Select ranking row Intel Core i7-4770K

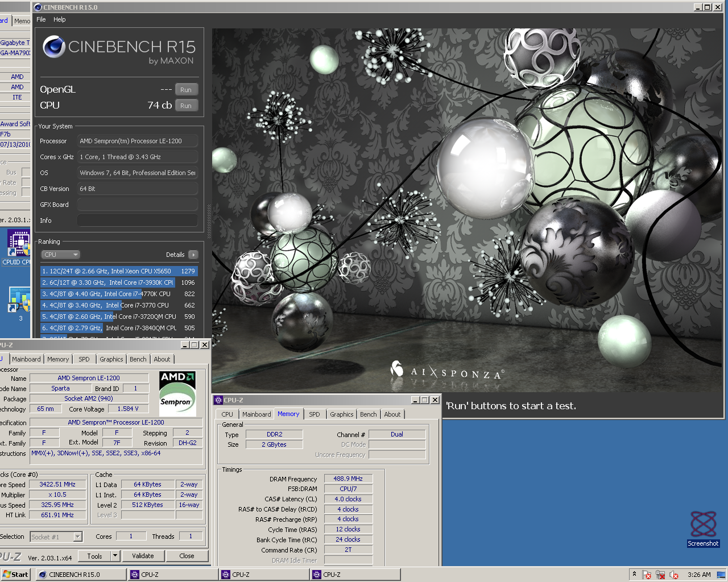(119, 294)
